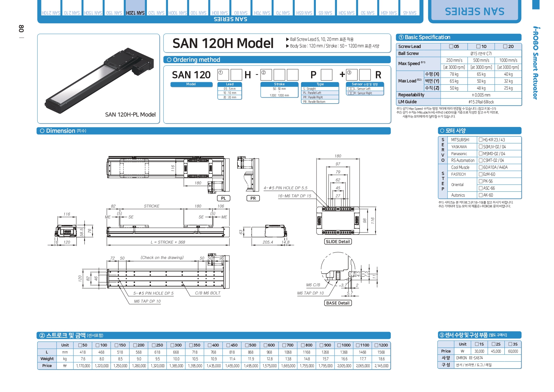
Task: Check the Cool Muscle 60A10A/A40A box
Action: pyautogui.click(x=481, y=167)
